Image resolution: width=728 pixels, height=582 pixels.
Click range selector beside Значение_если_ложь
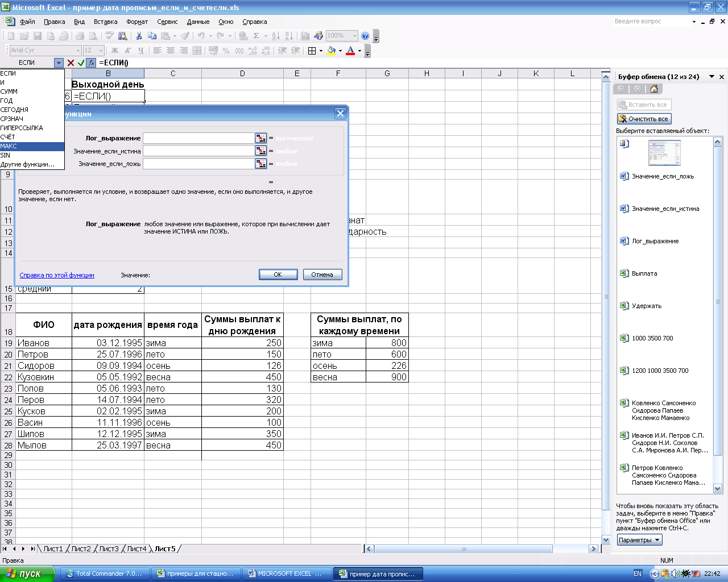coord(260,164)
